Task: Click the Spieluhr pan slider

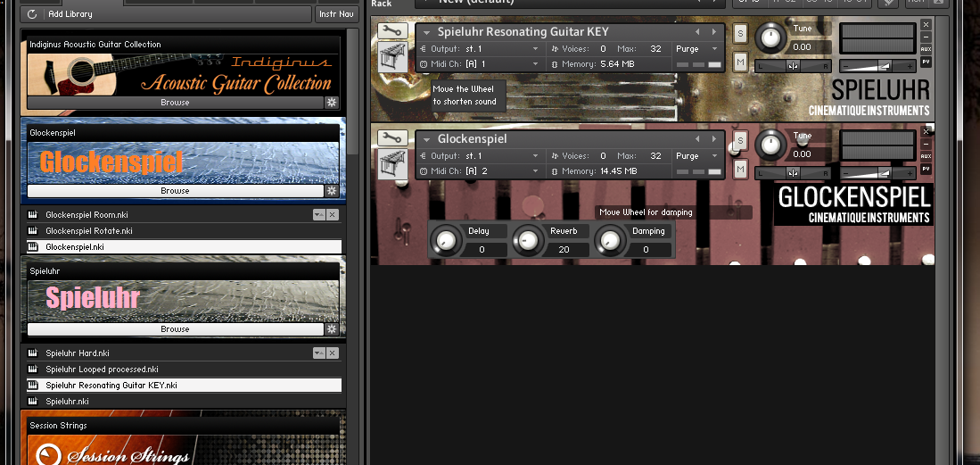Action: tap(793, 66)
